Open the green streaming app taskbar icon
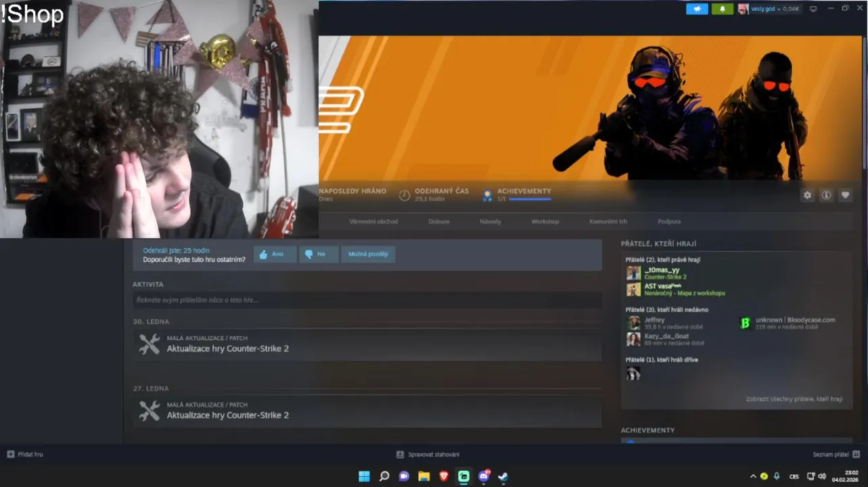The height and width of the screenshot is (487, 868). point(463,476)
